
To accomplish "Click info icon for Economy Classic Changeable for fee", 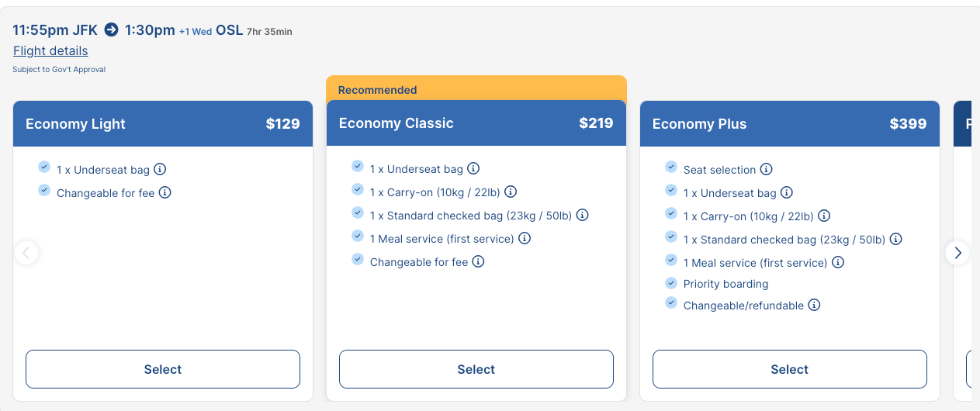I will click(478, 261).
